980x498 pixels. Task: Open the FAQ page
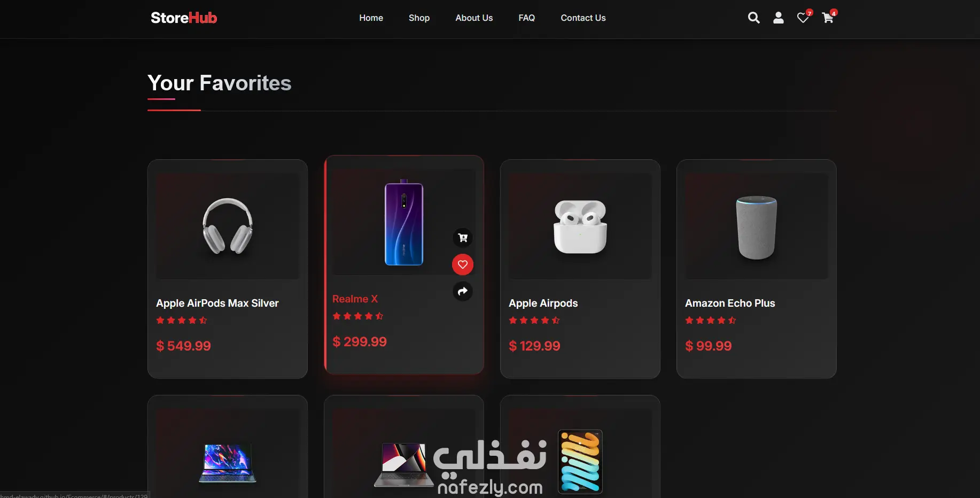(526, 18)
